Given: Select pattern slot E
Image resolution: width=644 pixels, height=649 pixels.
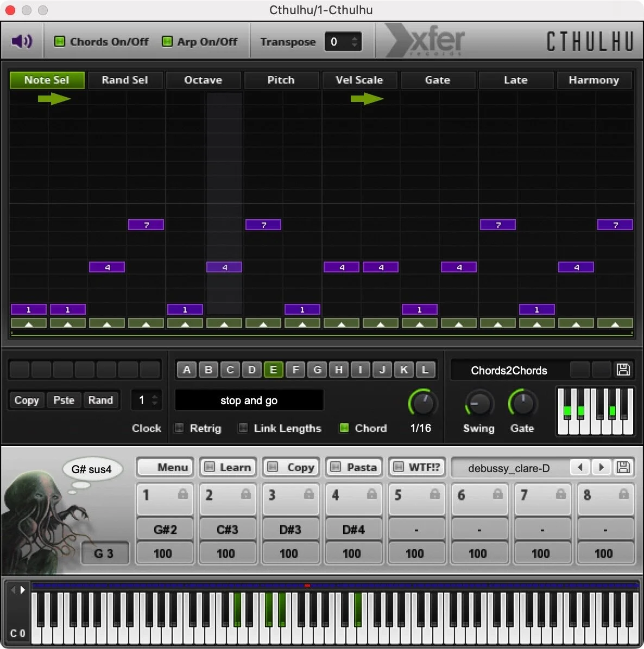Looking at the screenshot, I should [x=273, y=370].
